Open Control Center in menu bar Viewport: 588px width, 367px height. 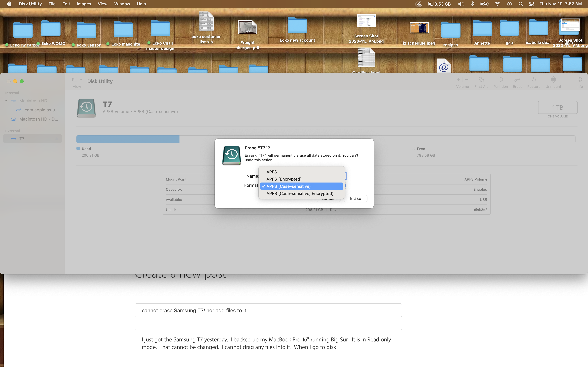coord(531,4)
